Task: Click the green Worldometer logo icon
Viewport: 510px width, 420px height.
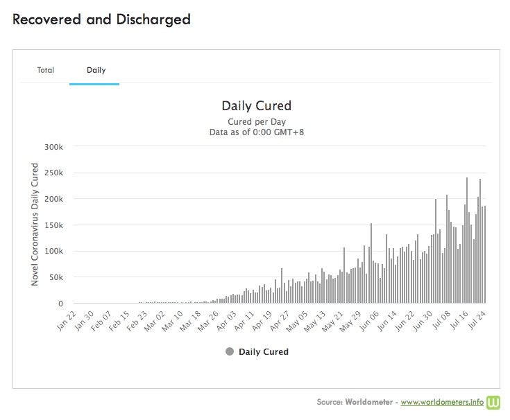Action: (x=495, y=402)
